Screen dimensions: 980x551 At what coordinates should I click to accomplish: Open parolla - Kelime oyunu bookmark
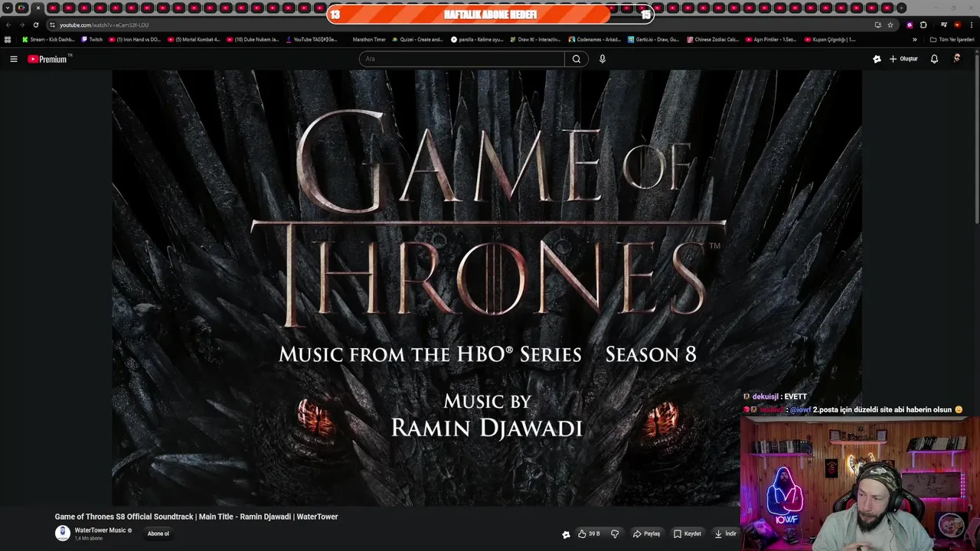click(477, 40)
